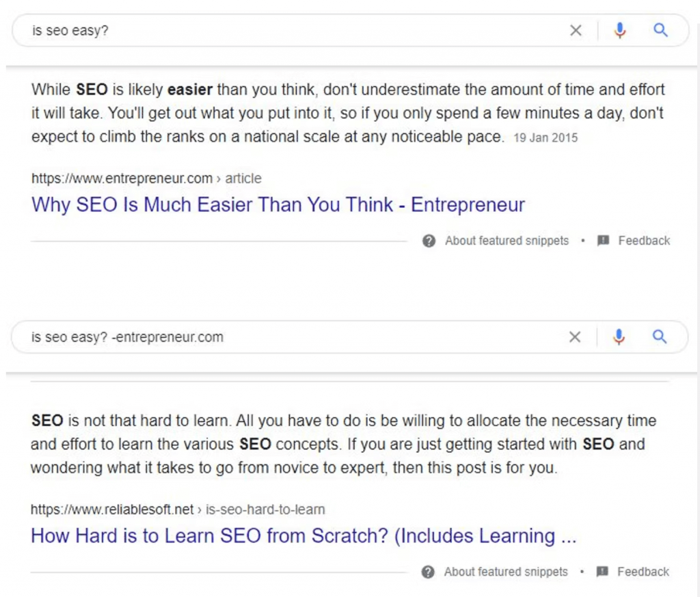Viewport: 700px width, 597px height.
Task: Click the feedback flag icon under Entrepreneur result
Action: tap(603, 241)
